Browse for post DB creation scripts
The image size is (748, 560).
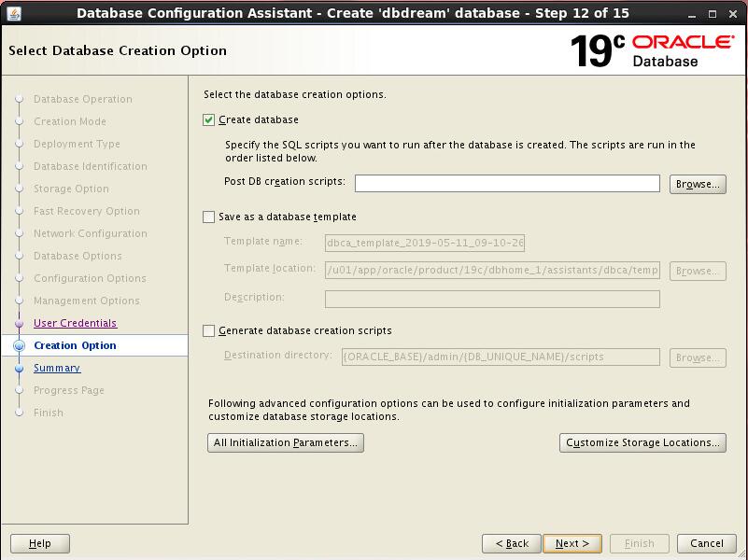[x=697, y=184]
